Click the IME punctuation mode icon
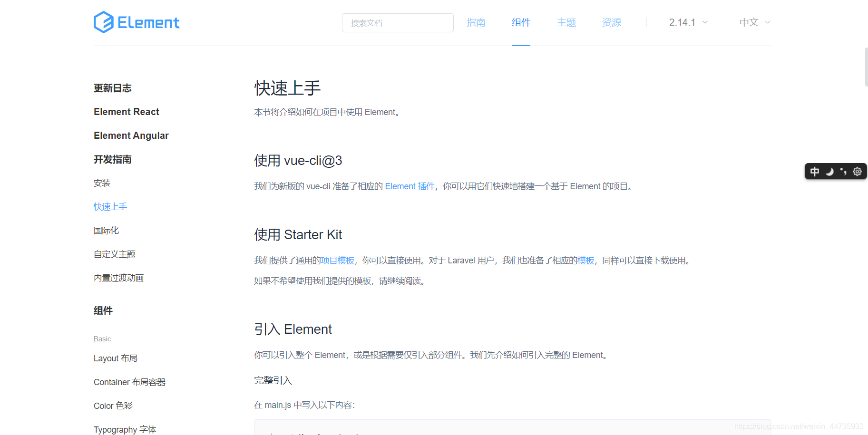This screenshot has height=435, width=868. coord(843,171)
